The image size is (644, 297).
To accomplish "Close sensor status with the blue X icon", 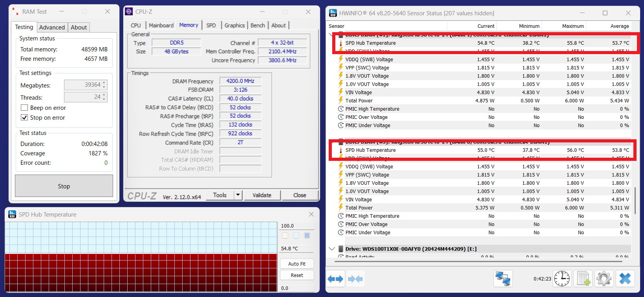I will 625,279.
